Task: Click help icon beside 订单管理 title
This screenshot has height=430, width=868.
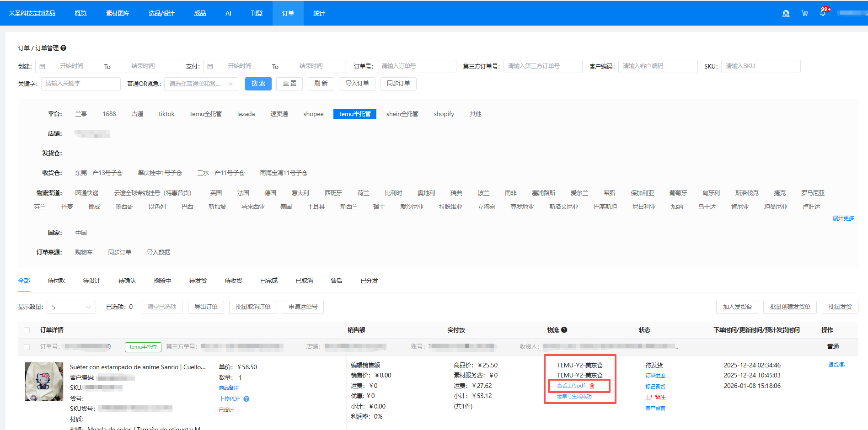Action: click(64, 48)
